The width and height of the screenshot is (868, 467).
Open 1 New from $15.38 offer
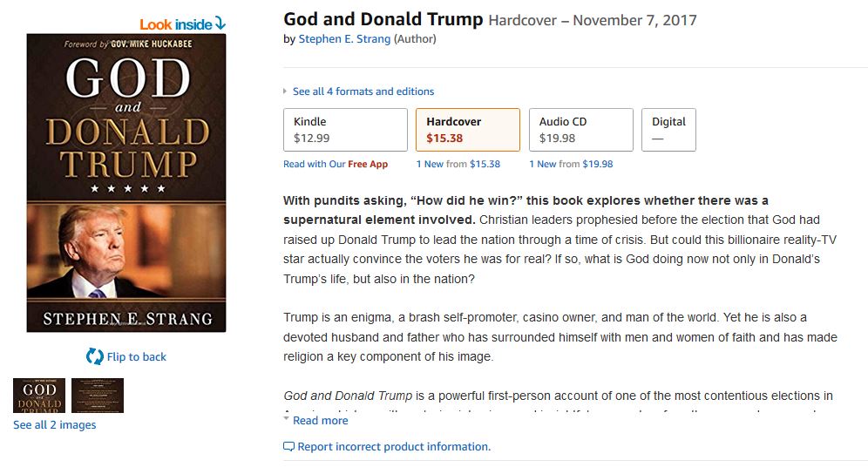[x=458, y=164]
